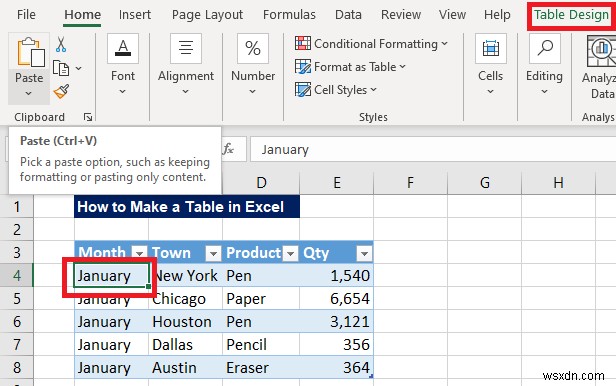Open the Clipboard dialog launcher
The width and height of the screenshot is (616, 386).
88,117
